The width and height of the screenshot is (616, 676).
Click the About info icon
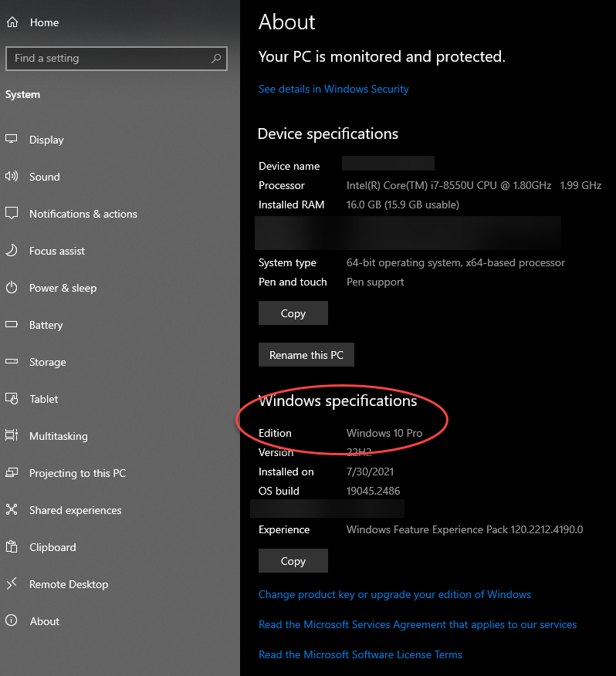pos(12,620)
